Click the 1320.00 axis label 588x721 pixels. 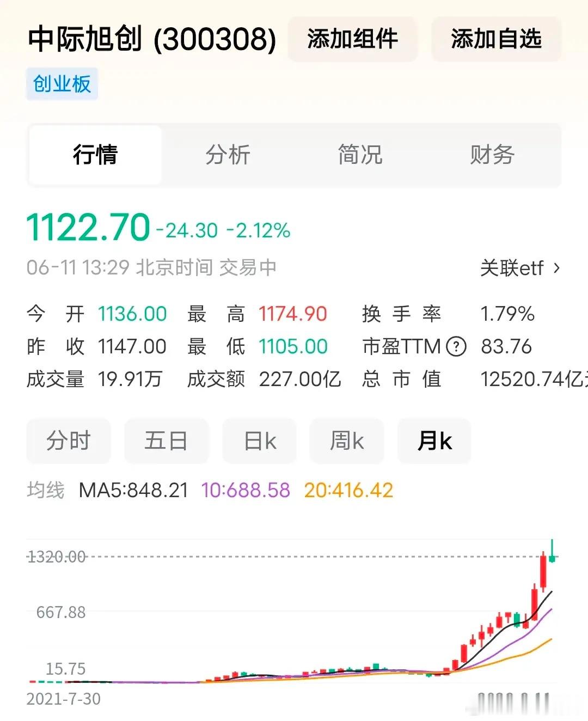[x=57, y=557]
